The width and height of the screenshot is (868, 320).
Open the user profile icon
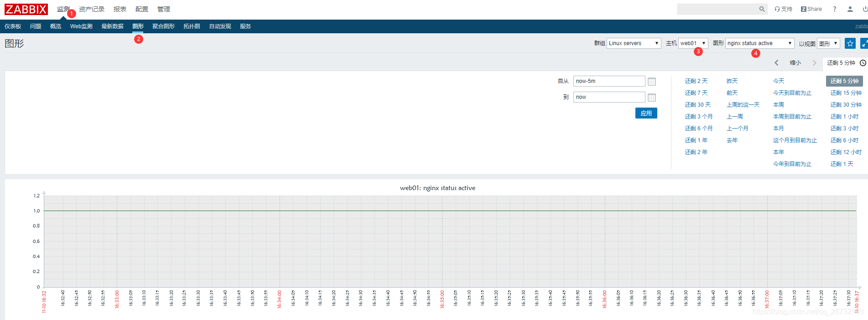850,9
